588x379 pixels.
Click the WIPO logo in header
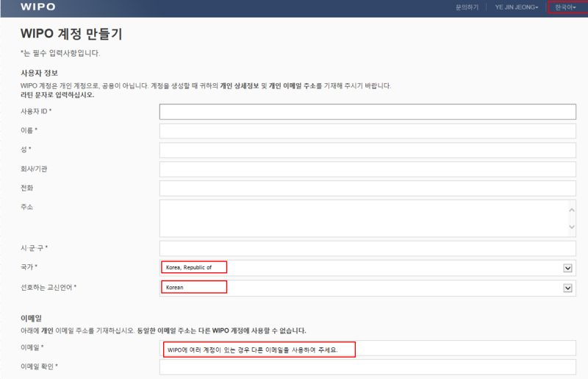[38, 7]
